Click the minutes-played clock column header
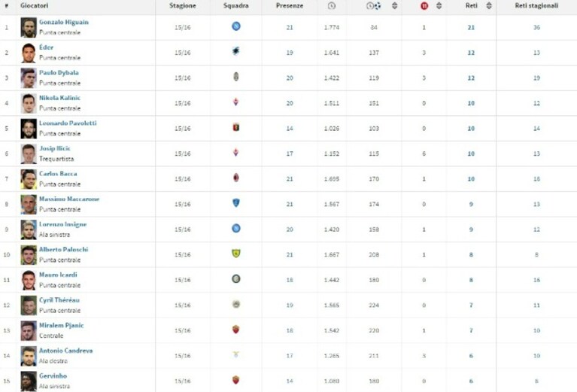 point(332,5)
